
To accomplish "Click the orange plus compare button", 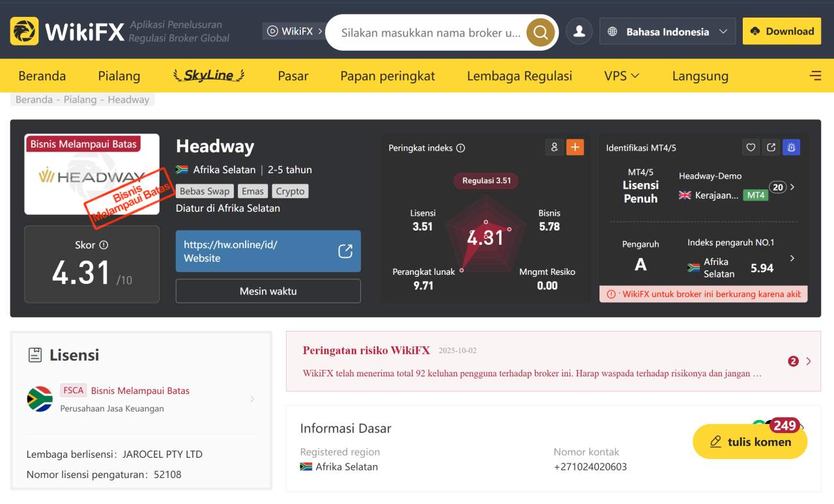I will [575, 147].
